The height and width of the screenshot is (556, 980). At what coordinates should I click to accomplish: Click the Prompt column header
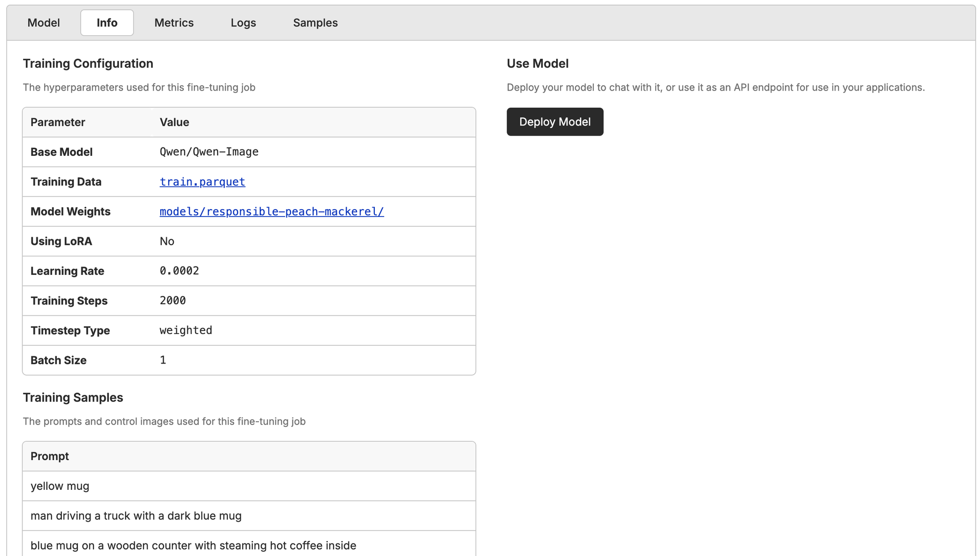49,456
